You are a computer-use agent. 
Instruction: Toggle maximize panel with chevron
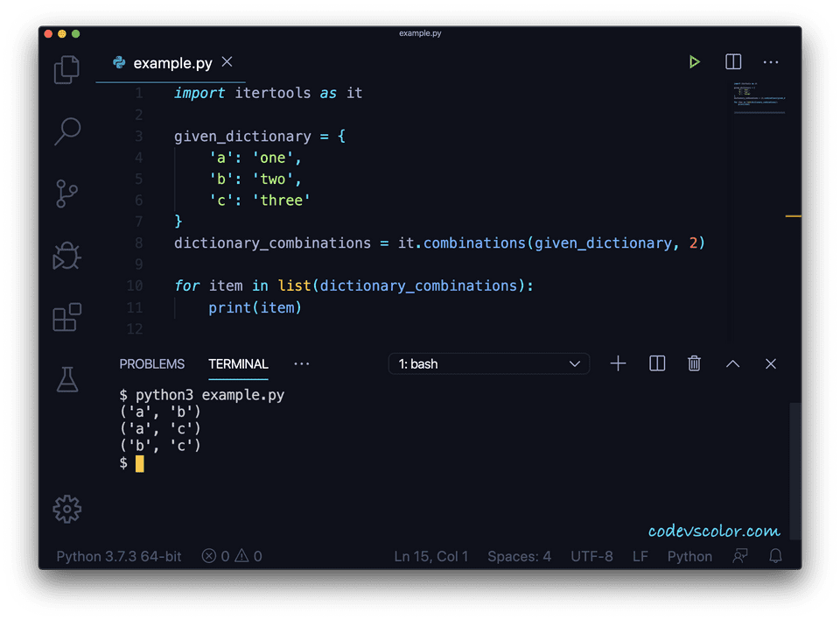pyautogui.click(x=732, y=363)
